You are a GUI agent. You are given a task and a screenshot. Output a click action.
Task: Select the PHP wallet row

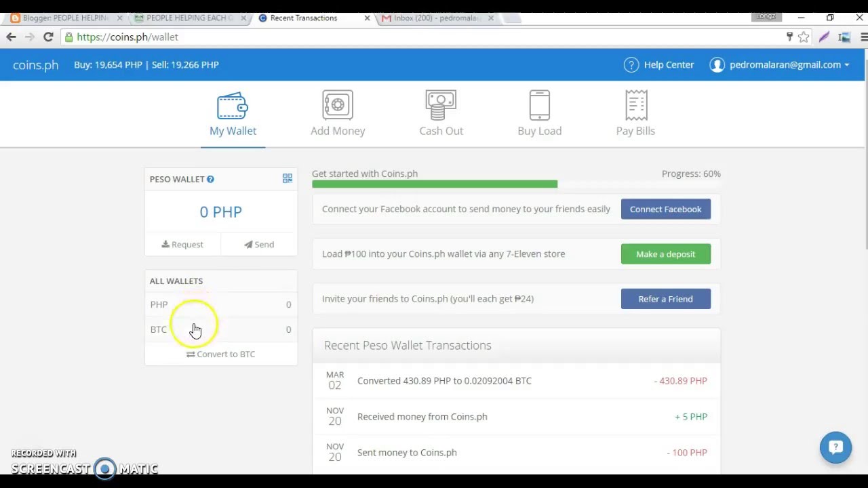[221, 304]
